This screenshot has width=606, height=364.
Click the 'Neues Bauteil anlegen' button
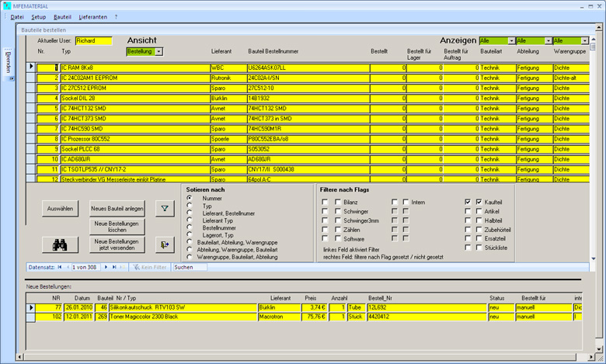click(117, 208)
